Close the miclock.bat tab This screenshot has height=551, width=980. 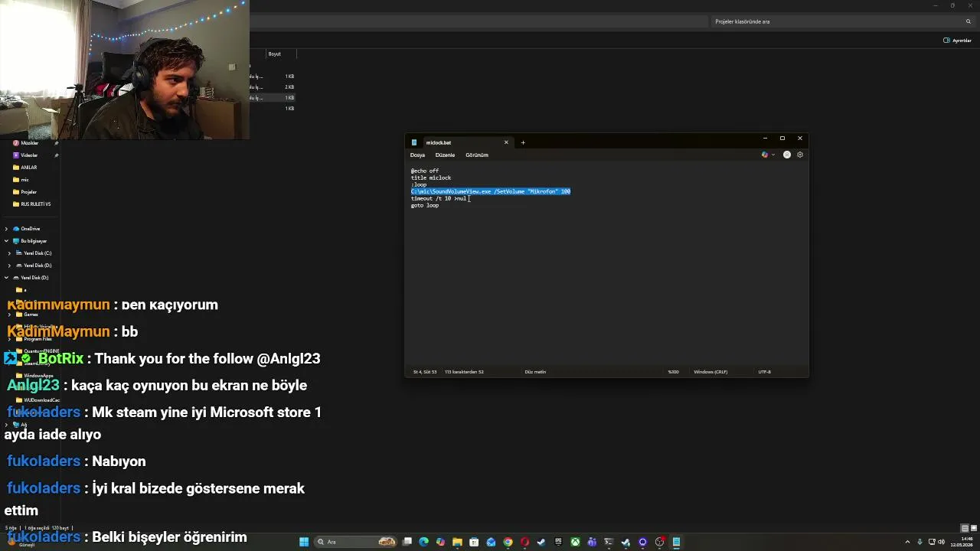coord(505,142)
